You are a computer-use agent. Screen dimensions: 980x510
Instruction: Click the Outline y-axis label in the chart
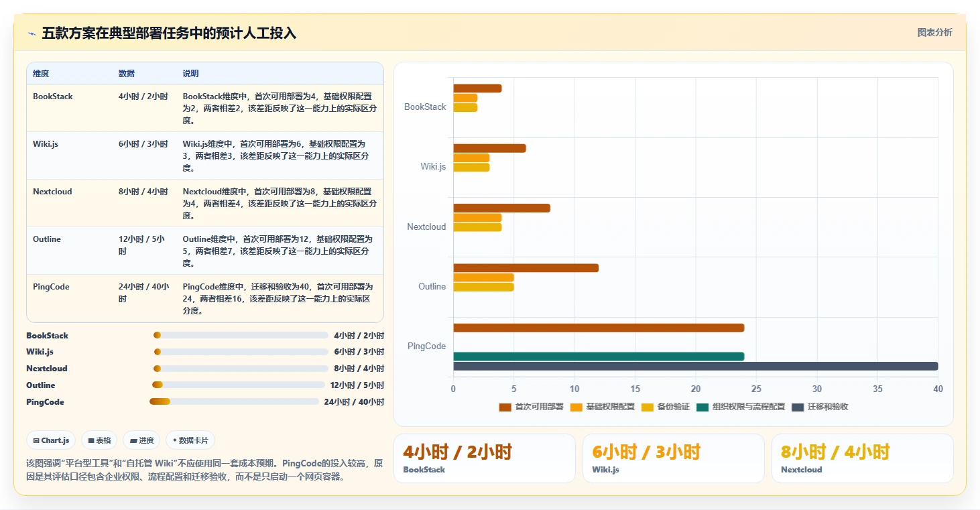point(432,287)
